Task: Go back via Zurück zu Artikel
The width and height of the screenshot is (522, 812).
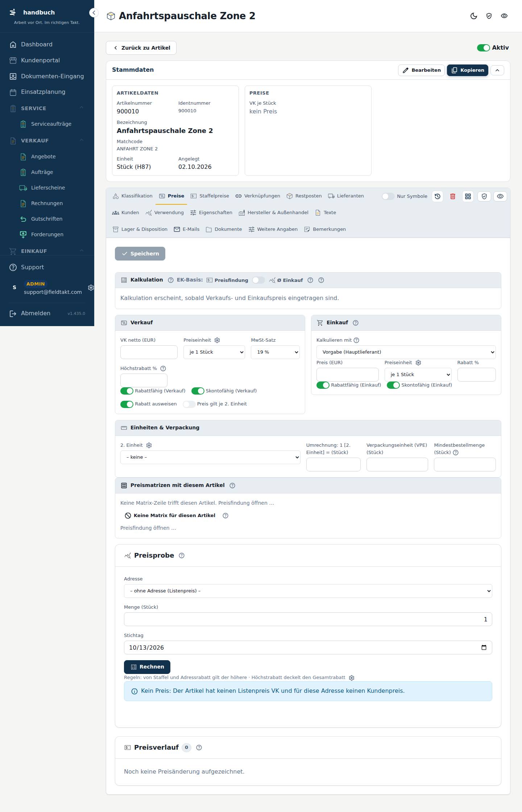Action: pos(141,48)
